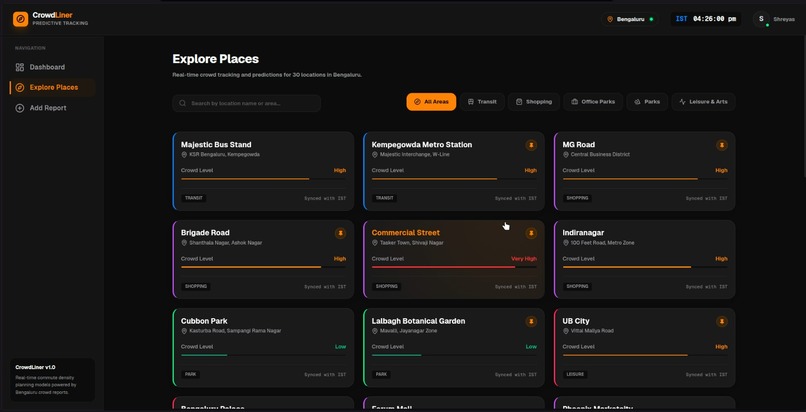Click the Mavalli, Jayanagar Zone address text
The width and height of the screenshot is (806, 412).
[408, 331]
